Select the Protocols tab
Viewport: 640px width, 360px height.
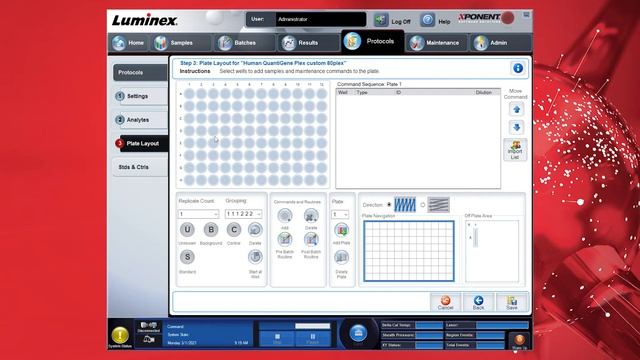(x=372, y=41)
